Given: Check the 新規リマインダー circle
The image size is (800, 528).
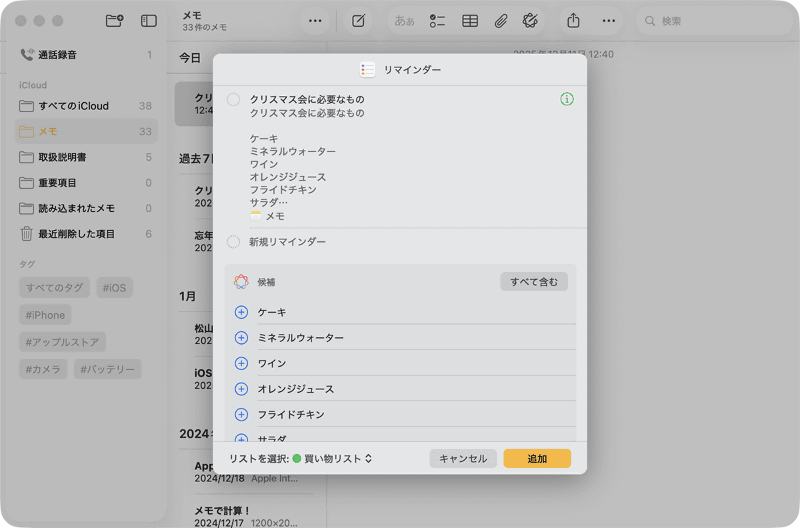Looking at the screenshot, I should coord(233,242).
